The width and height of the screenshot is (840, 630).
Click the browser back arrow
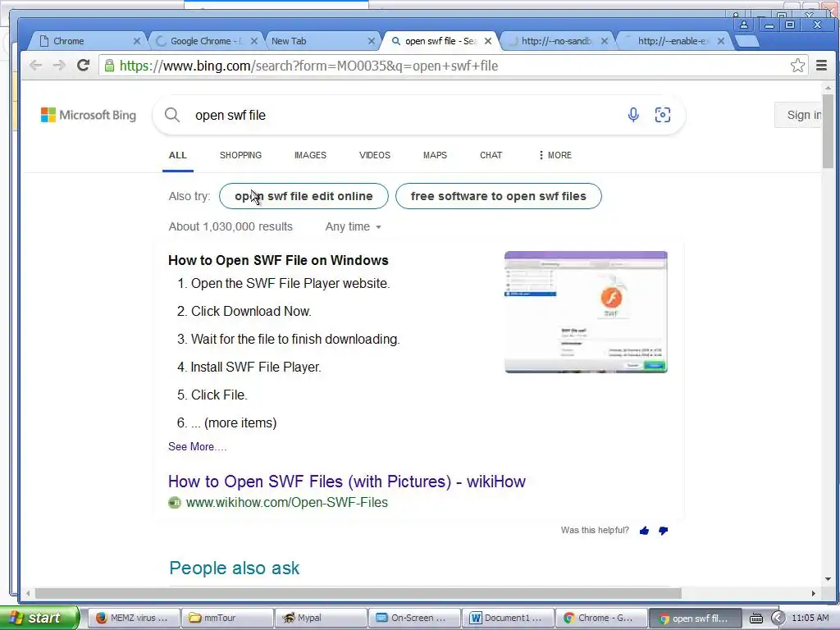pyautogui.click(x=36, y=66)
